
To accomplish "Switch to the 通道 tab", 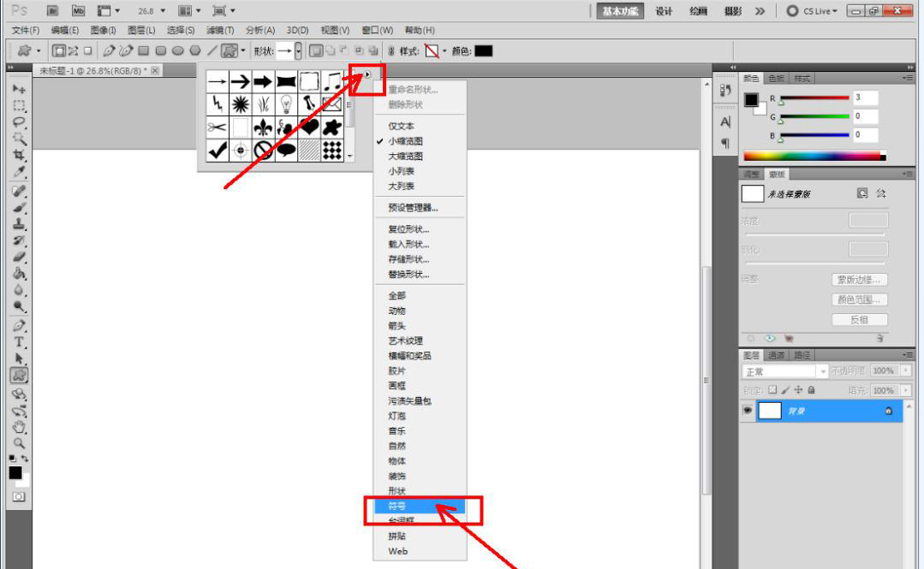I will coord(776,355).
